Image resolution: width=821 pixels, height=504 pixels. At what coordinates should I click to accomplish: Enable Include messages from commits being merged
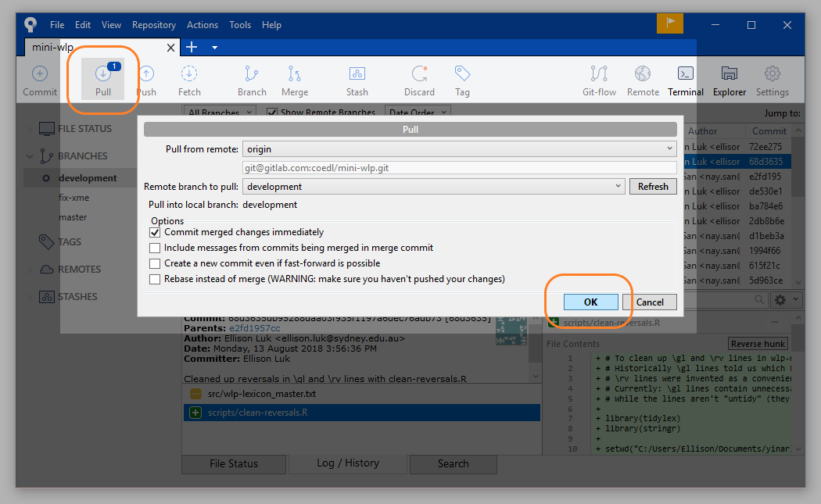click(x=155, y=248)
